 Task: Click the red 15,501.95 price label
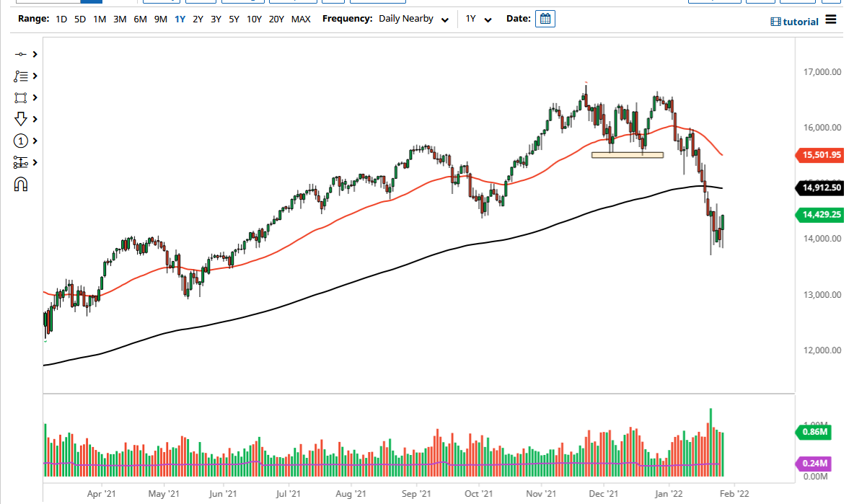[x=819, y=155]
